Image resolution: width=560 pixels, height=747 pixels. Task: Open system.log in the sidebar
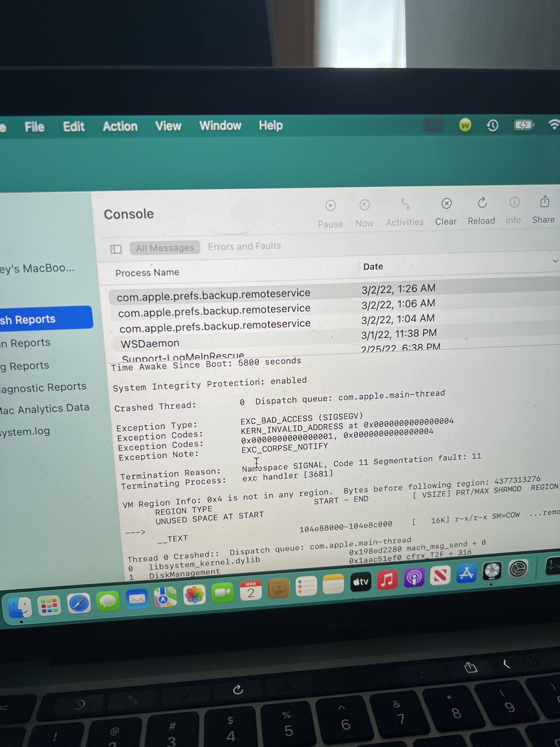[25, 432]
